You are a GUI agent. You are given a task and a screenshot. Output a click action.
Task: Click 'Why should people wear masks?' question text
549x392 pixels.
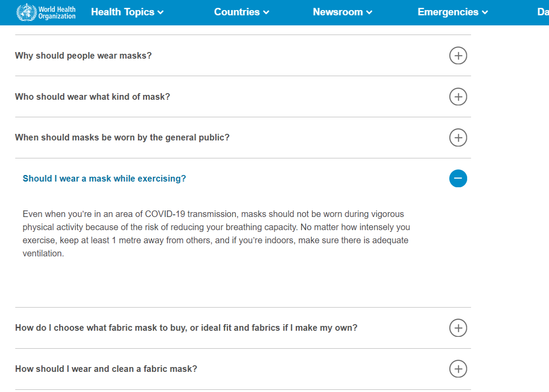click(83, 56)
